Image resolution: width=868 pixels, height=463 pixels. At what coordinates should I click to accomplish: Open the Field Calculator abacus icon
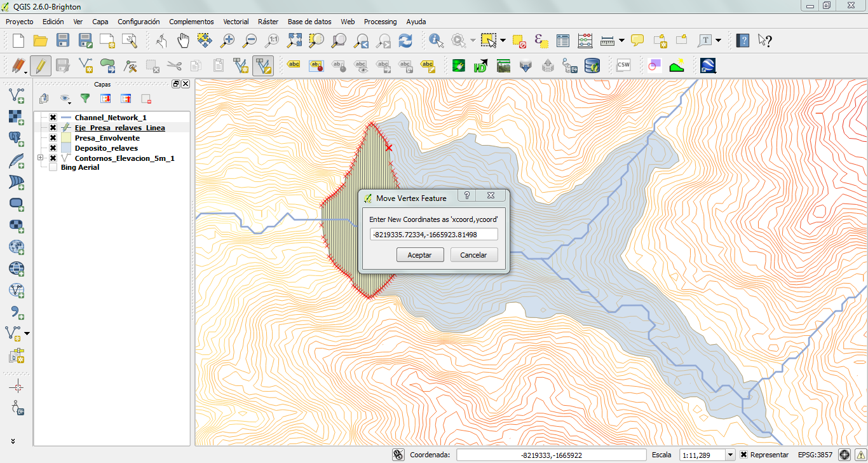point(585,41)
